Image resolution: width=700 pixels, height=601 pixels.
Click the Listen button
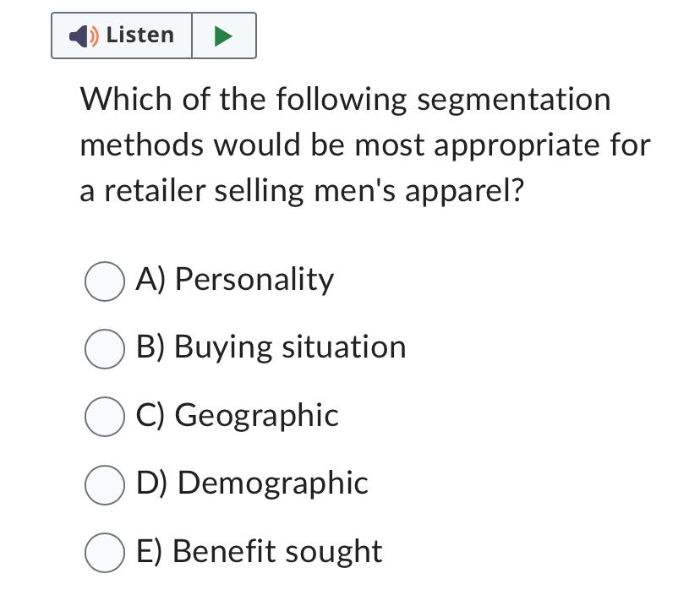(x=123, y=35)
